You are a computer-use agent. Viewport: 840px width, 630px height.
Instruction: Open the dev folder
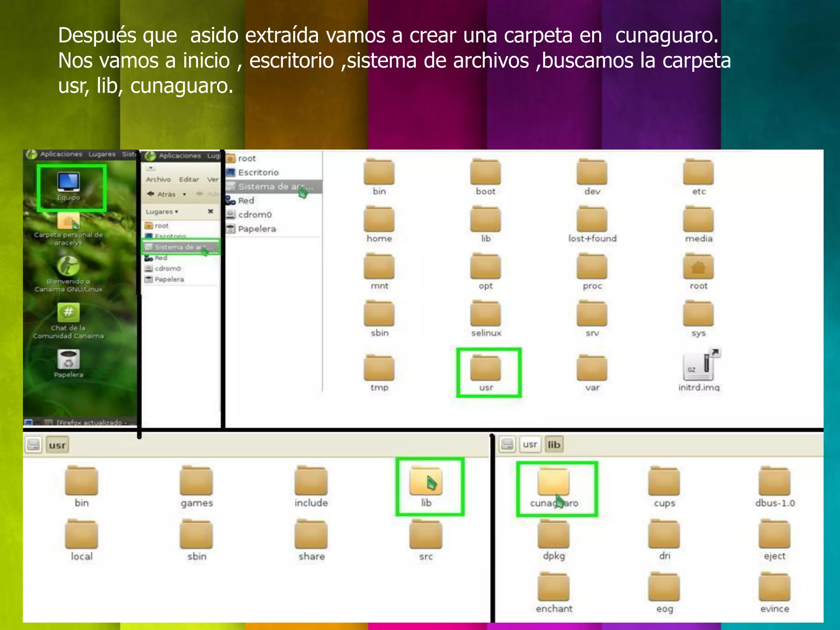[x=592, y=177]
